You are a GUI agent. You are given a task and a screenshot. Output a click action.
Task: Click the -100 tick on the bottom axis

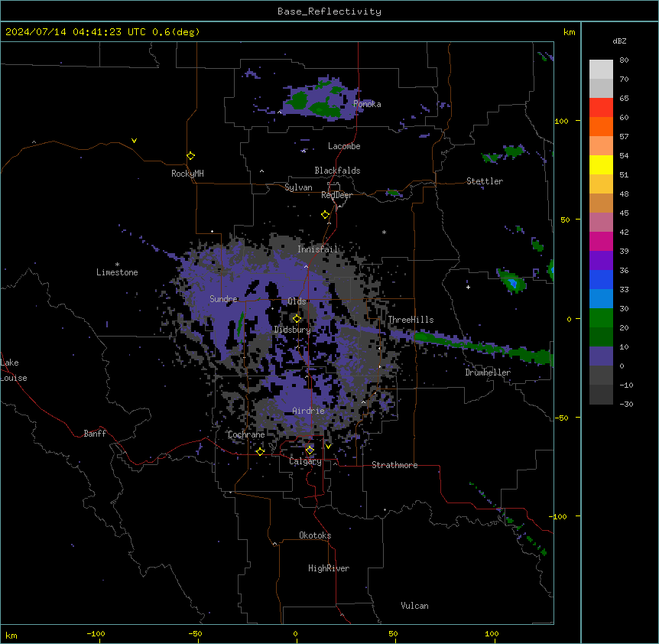point(96,633)
